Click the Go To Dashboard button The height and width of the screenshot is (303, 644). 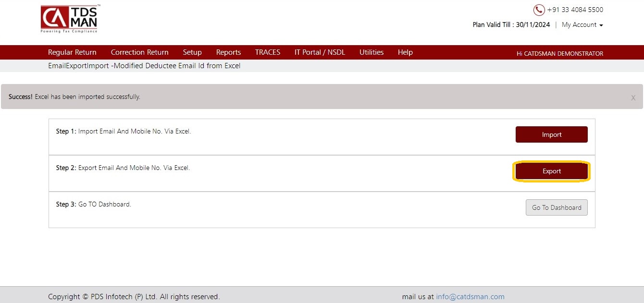coord(557,207)
